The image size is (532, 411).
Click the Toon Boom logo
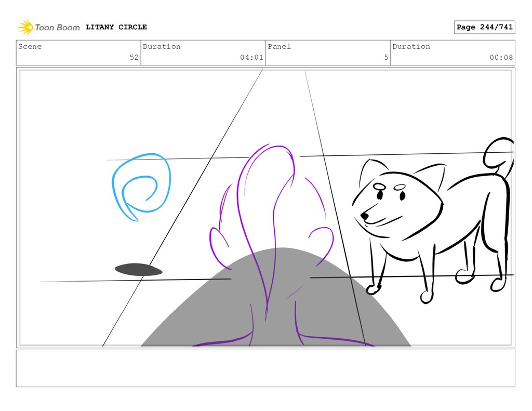point(48,27)
